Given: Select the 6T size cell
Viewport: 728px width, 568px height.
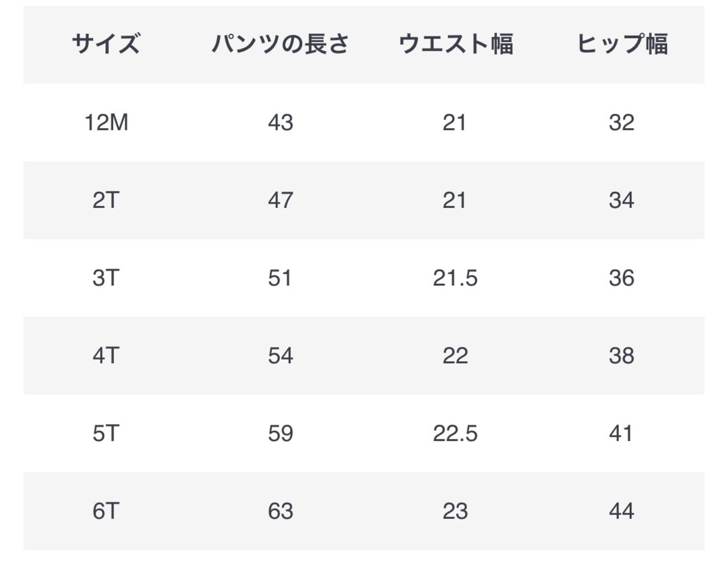Looking at the screenshot, I should 106,511.
